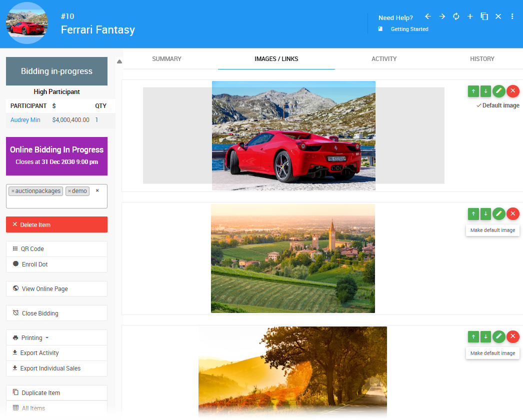Click the Getting Started book icon
Screen dimensions: 523x420
(380, 29)
